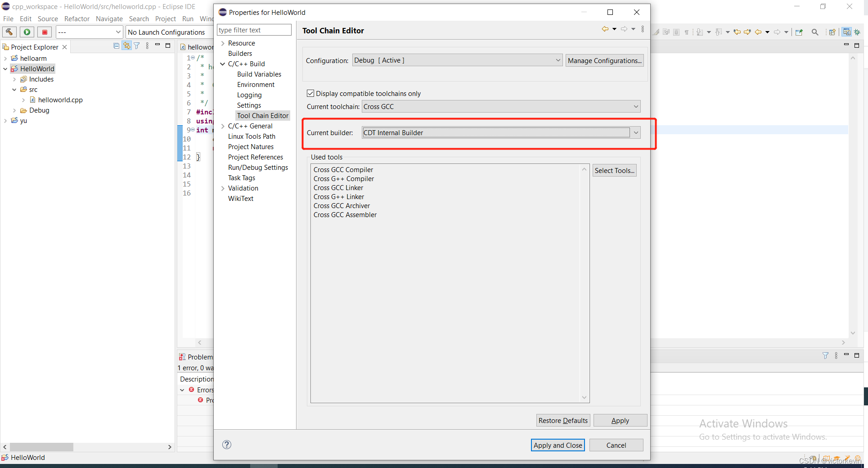Click the Build hammer icon
The width and height of the screenshot is (868, 468).
pyautogui.click(x=9, y=32)
